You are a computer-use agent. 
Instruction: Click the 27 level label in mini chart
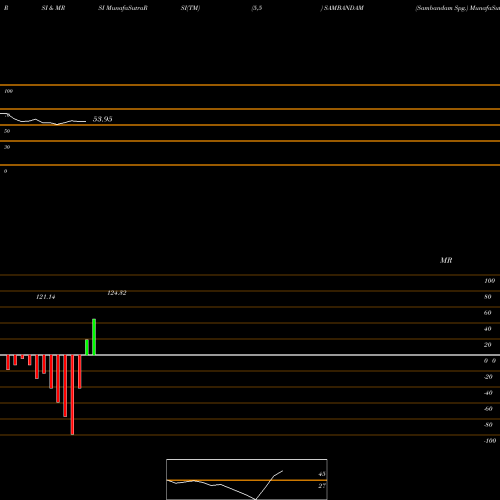pos(322,486)
